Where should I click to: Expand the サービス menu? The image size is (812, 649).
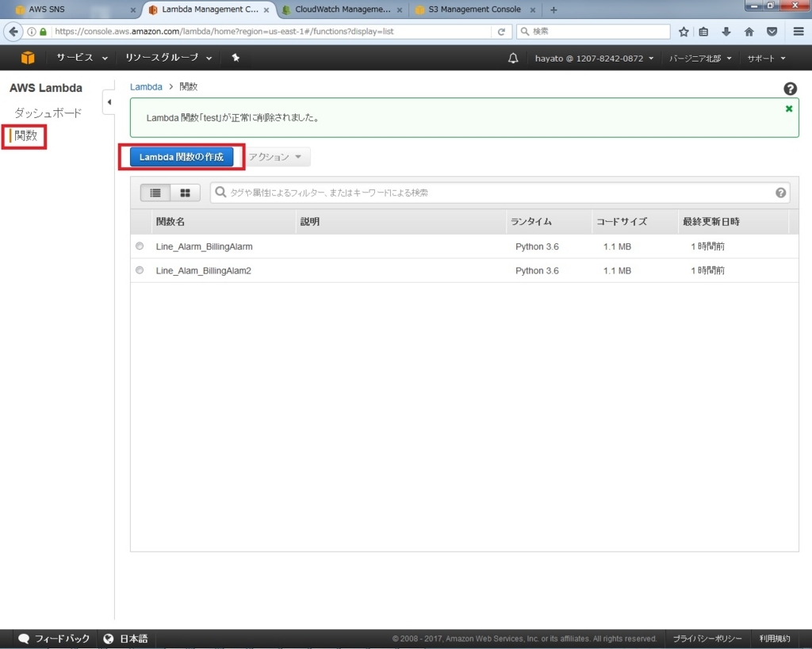point(82,58)
